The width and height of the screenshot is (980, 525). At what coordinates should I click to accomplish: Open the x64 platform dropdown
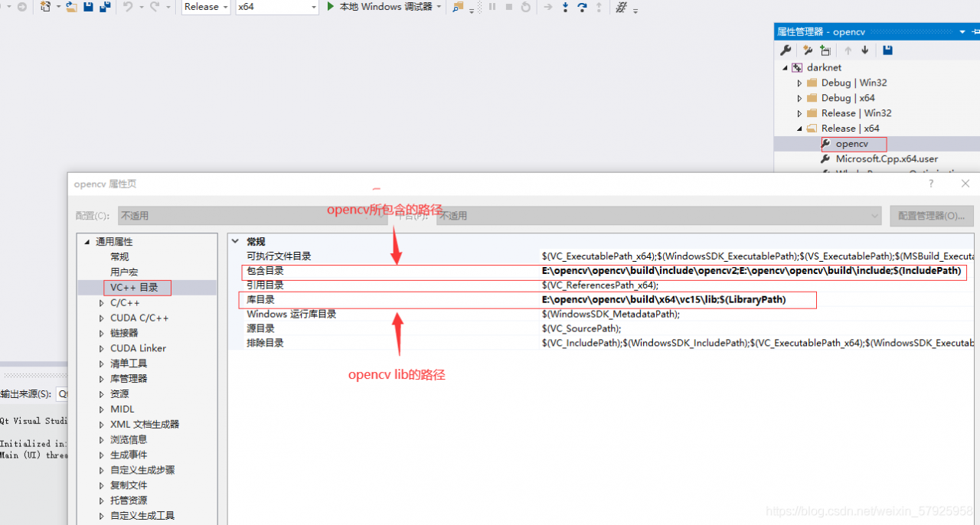click(x=277, y=7)
